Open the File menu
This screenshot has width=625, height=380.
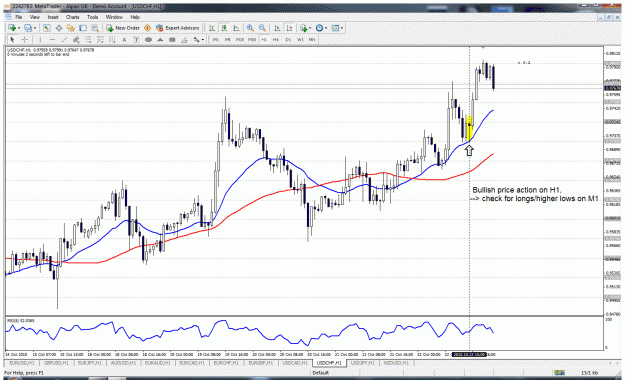pyautogui.click(x=19, y=17)
